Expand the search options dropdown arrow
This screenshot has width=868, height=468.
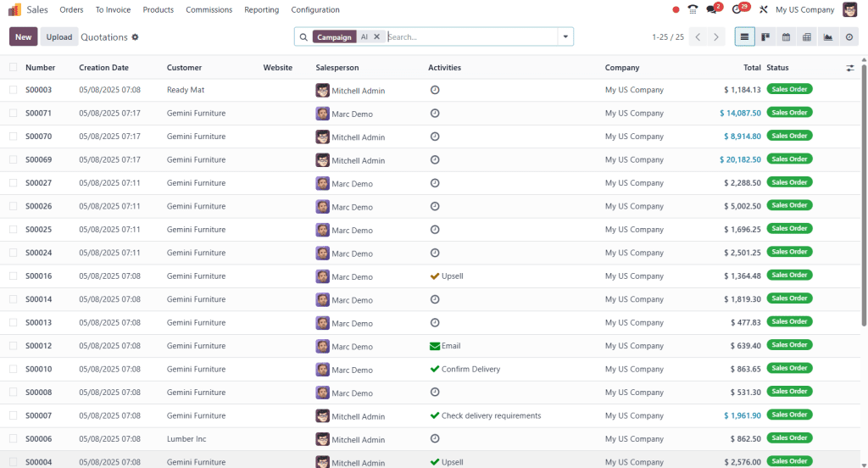click(x=565, y=37)
